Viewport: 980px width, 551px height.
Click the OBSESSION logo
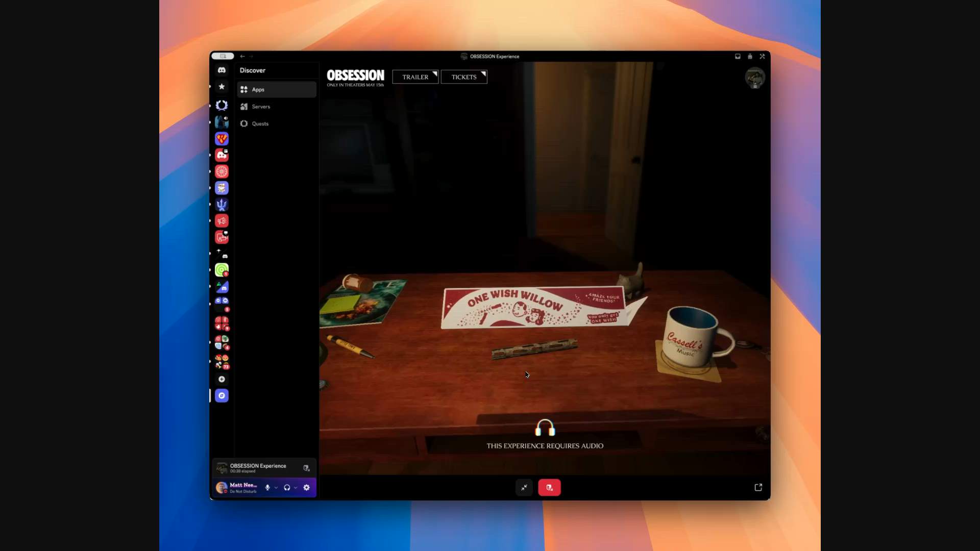click(x=355, y=78)
